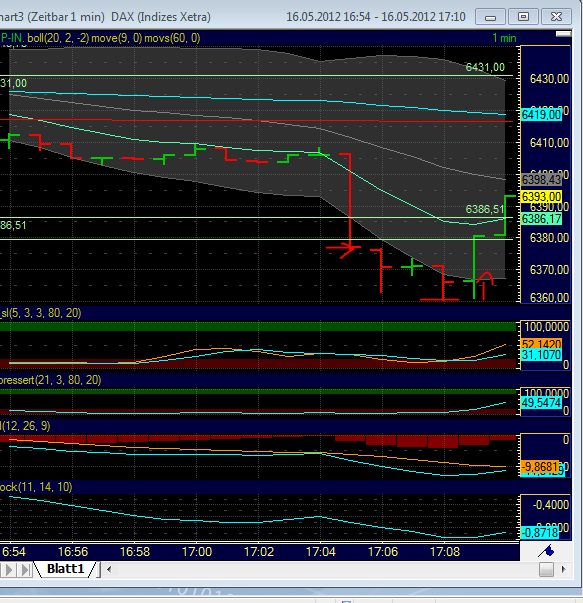
Task: Go to the next sheet tab arrow
Action: coord(9,570)
